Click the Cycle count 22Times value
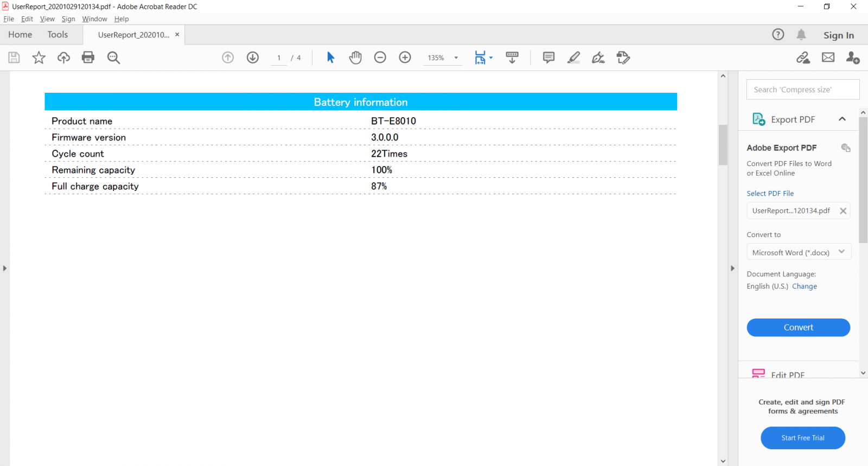 (389, 154)
